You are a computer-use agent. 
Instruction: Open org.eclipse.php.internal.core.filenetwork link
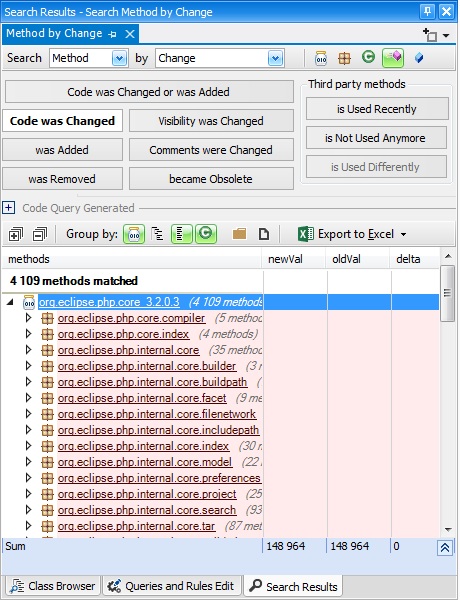[157, 414]
